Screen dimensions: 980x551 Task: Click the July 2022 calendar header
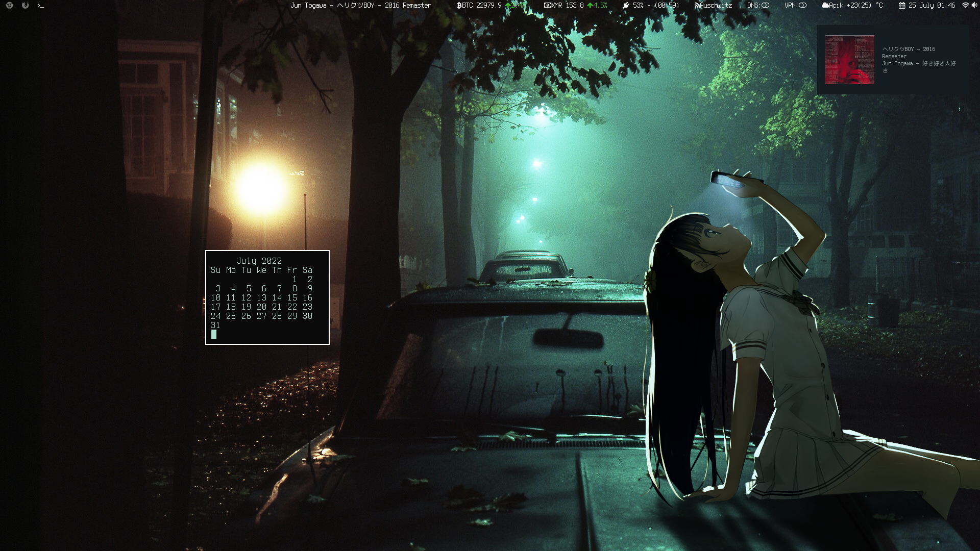click(x=259, y=261)
